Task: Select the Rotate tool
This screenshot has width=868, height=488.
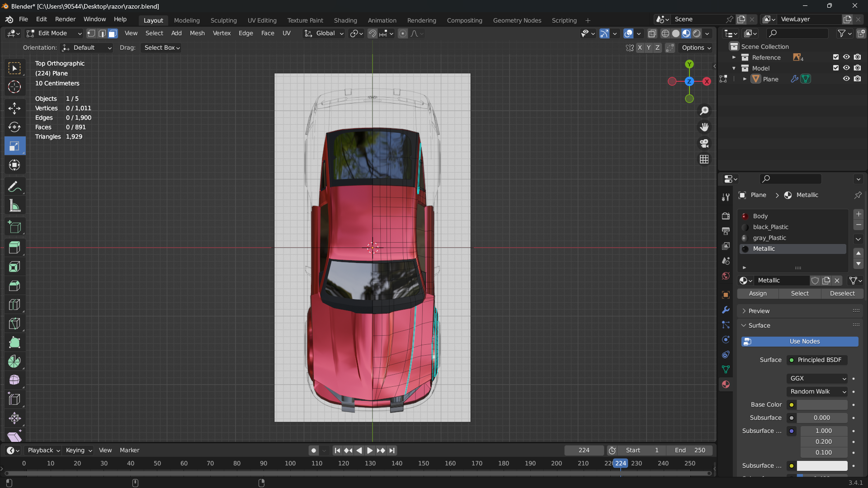Action: (x=14, y=127)
